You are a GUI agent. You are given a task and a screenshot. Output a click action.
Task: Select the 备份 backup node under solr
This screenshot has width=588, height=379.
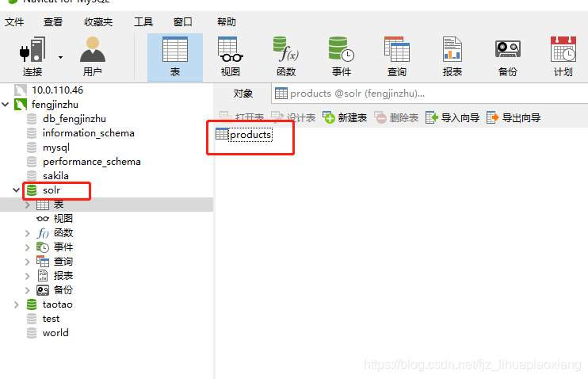click(63, 289)
